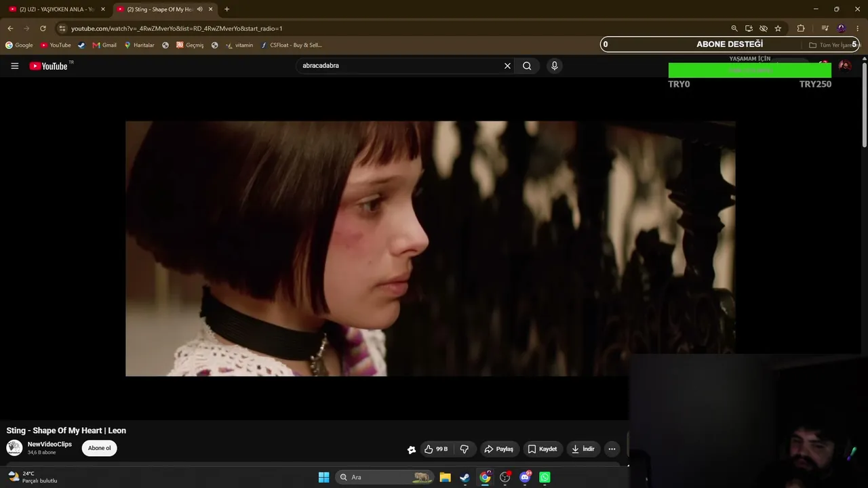Viewport: 868px width, 488px height.
Task: Open the Haritalar bookmark
Action: pos(139,45)
